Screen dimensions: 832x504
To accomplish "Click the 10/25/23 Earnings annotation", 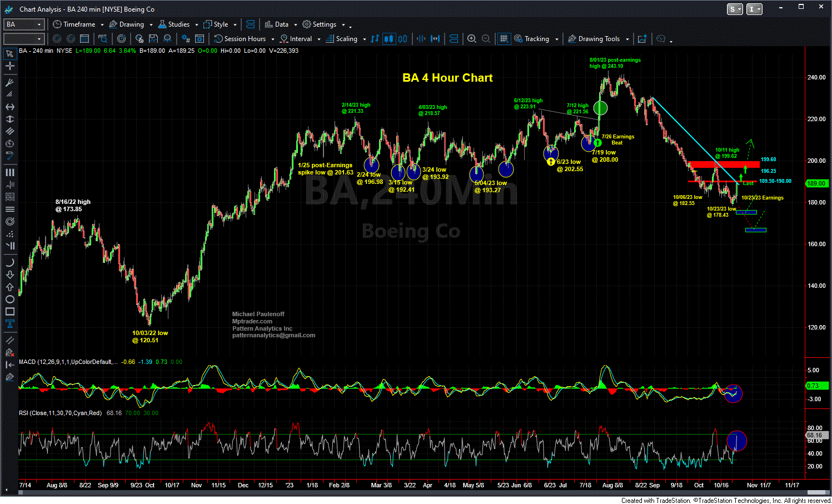I will [762, 198].
